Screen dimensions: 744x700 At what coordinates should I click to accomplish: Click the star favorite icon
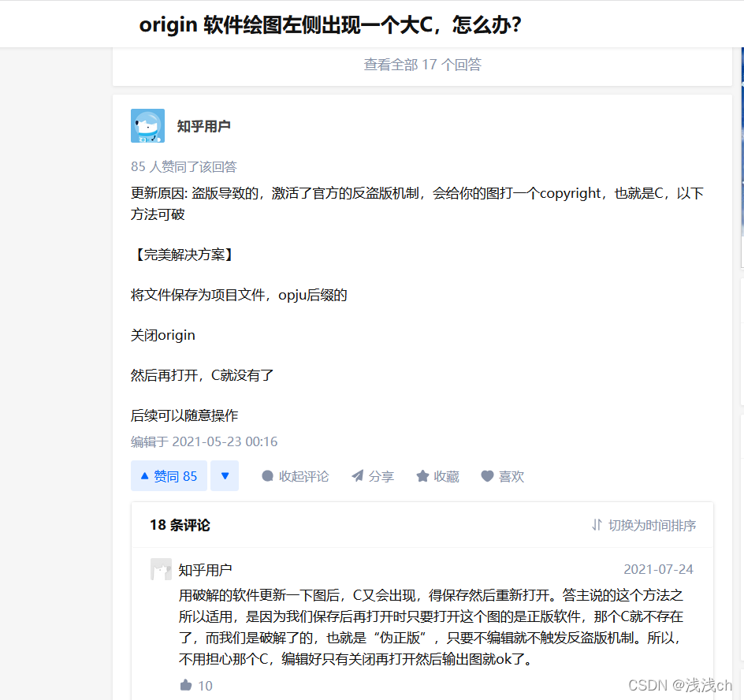pyautogui.click(x=422, y=476)
